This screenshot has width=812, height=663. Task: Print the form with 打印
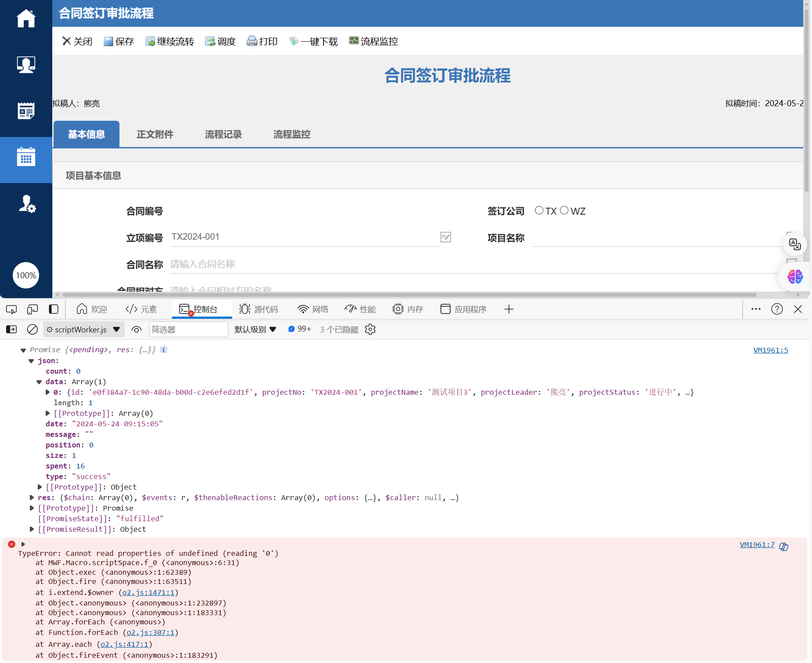(262, 41)
